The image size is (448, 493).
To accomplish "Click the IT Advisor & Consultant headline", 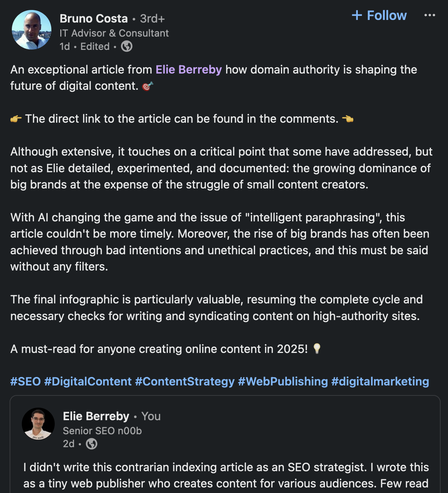I will tap(114, 33).
